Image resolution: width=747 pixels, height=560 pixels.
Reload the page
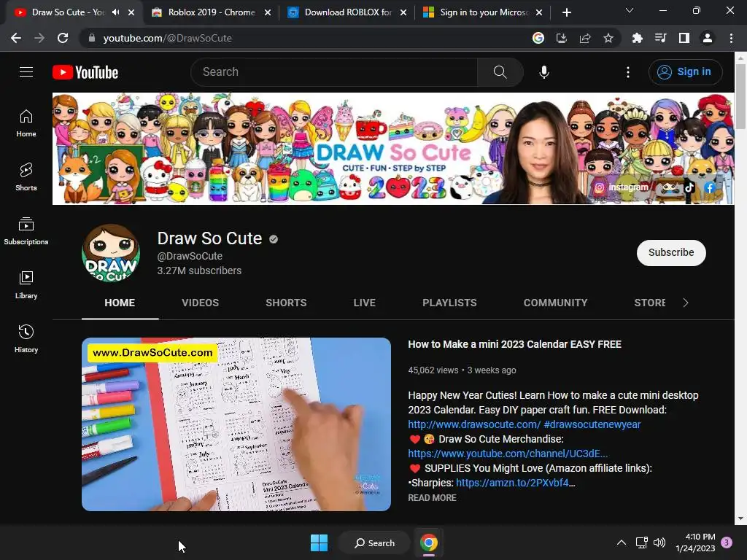pyautogui.click(x=63, y=38)
